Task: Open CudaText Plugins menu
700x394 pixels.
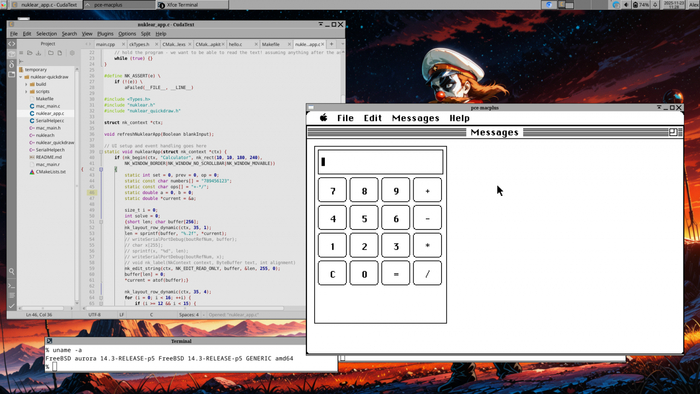Action: point(105,33)
